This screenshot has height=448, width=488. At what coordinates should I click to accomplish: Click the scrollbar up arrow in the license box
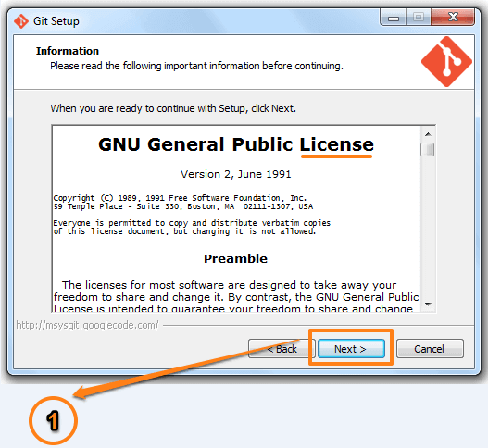[x=428, y=134]
